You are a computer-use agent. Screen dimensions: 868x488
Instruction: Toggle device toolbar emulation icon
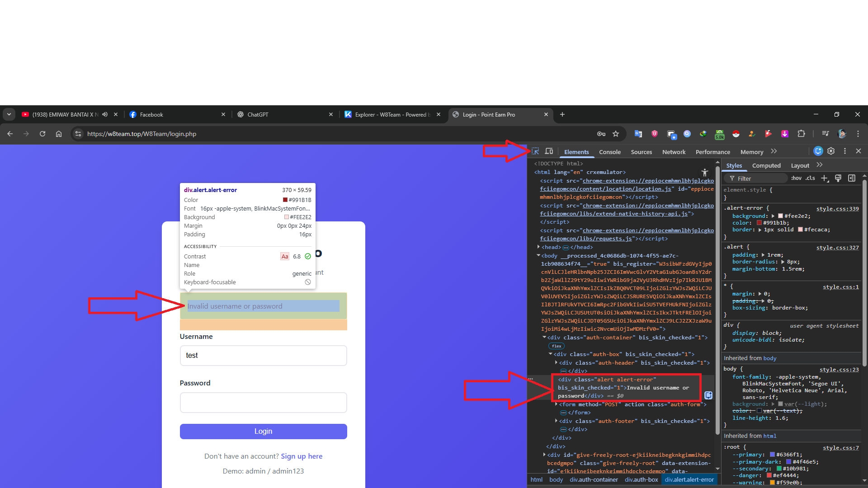549,151
